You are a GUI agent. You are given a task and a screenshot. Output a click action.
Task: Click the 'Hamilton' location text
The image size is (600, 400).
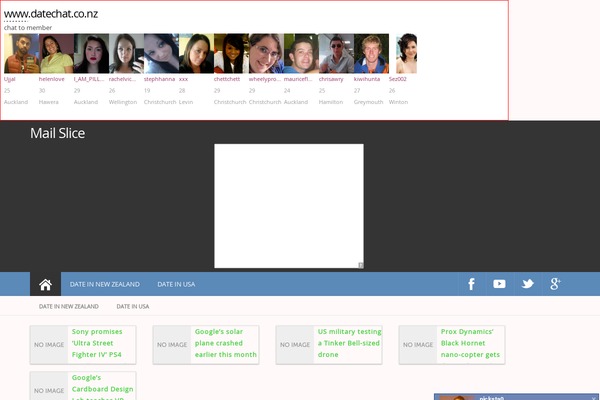(x=331, y=102)
